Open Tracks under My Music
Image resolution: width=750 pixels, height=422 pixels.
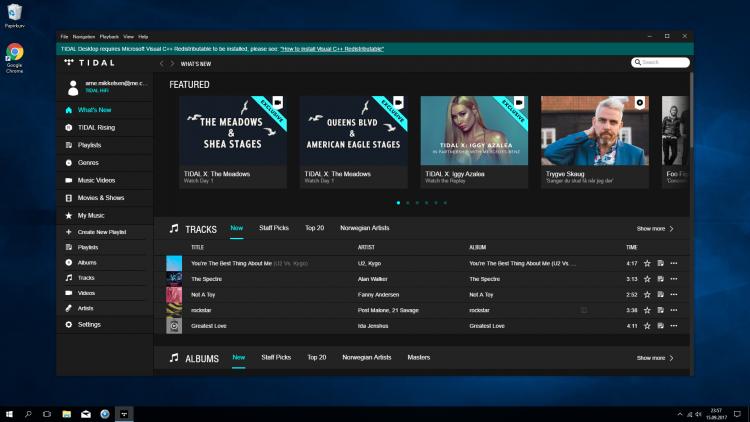point(86,278)
